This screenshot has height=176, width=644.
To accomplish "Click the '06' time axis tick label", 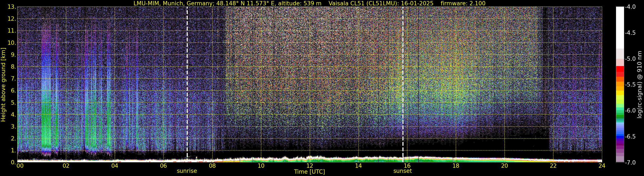I will [x=163, y=166].
